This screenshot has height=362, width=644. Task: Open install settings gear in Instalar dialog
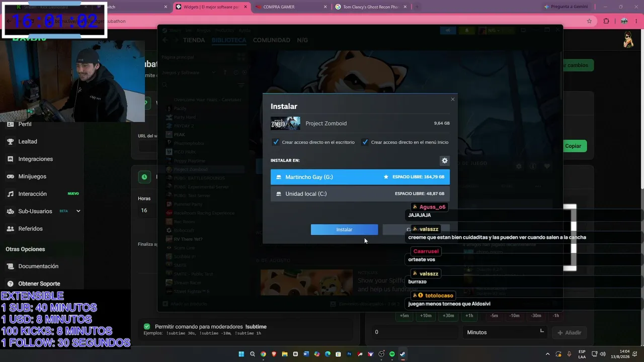click(x=444, y=161)
